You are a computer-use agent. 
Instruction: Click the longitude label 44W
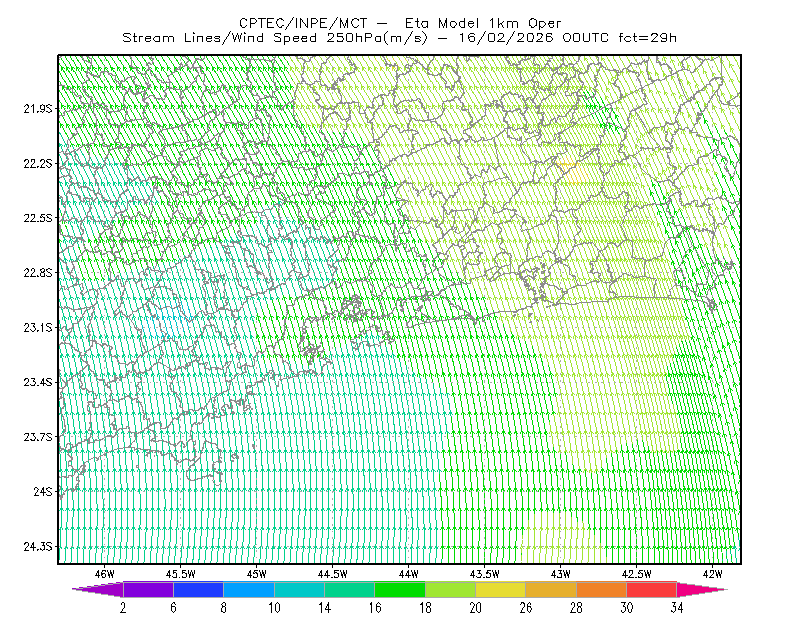click(409, 574)
